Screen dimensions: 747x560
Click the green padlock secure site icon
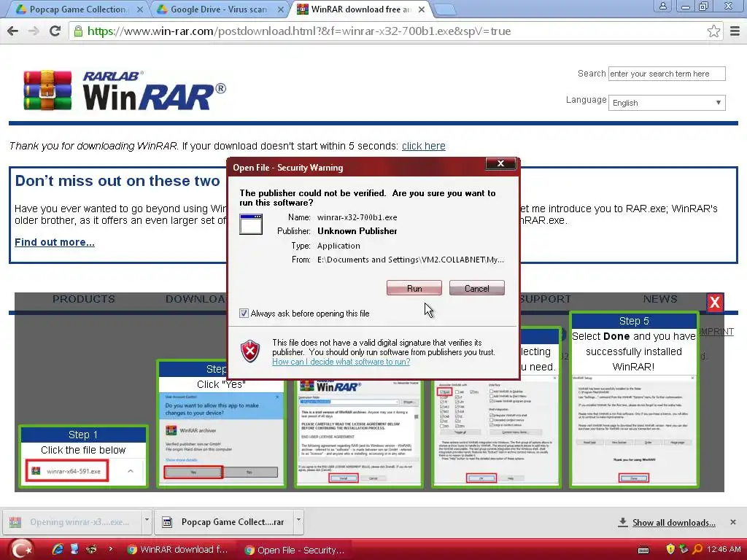point(78,31)
